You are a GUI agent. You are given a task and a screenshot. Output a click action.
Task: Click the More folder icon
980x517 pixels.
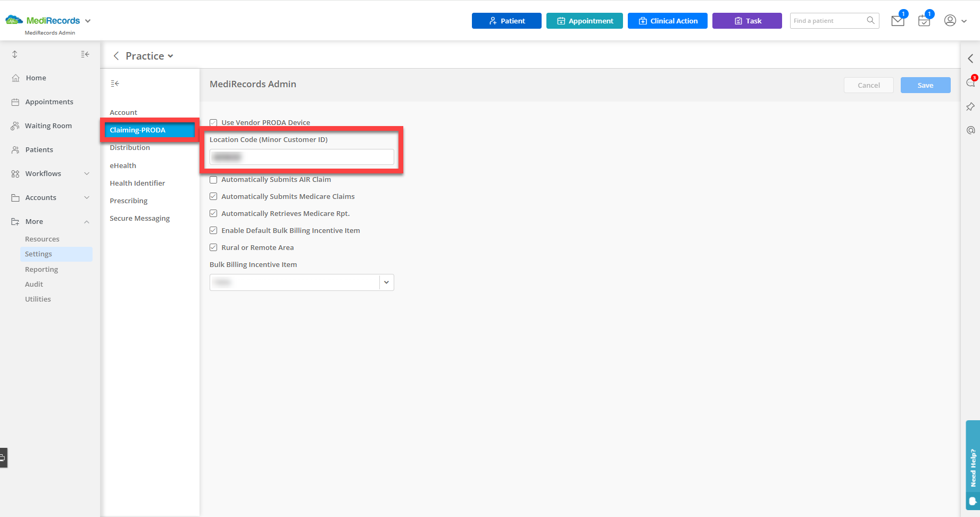point(15,221)
